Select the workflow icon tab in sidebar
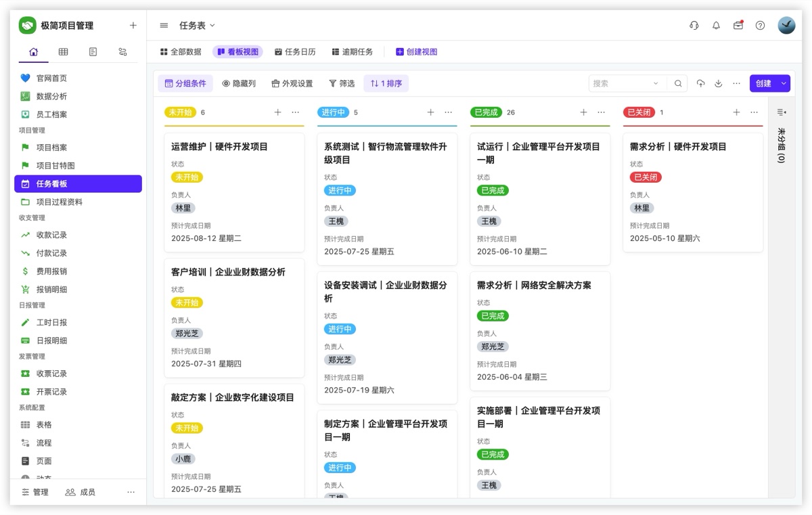This screenshot has height=515, width=812. click(x=122, y=51)
